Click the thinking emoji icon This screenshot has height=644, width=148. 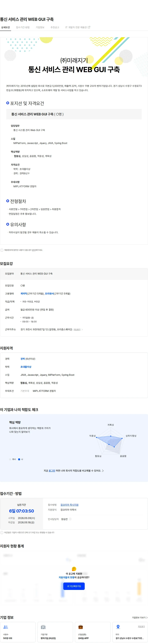(x=74, y=569)
